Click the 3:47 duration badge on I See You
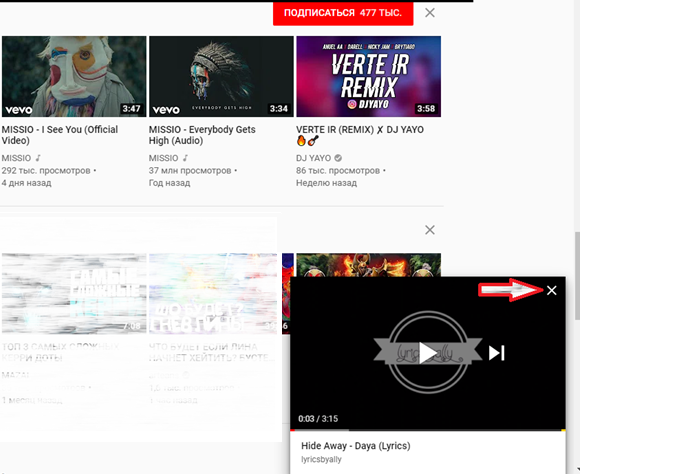The image size is (692, 474). click(x=132, y=109)
